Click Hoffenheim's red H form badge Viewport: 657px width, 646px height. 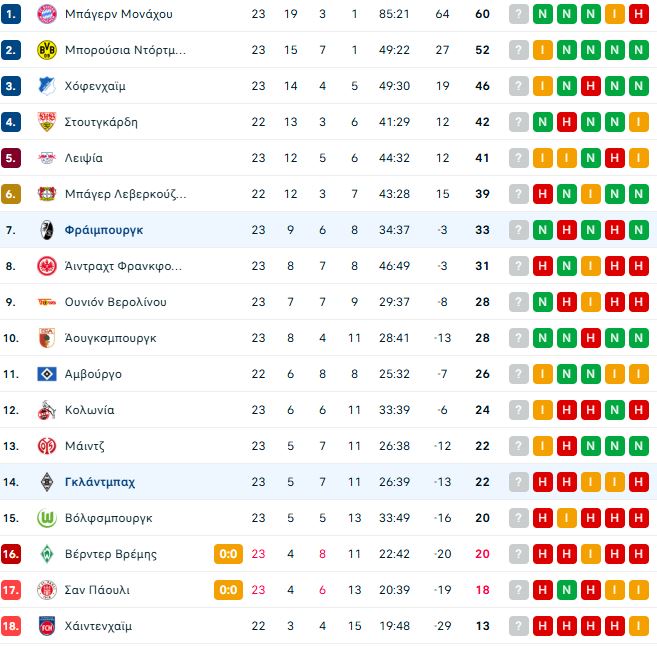[x=590, y=86]
